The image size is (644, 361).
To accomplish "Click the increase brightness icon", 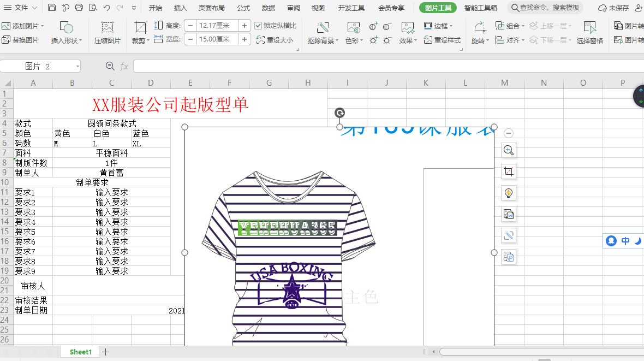I will click(x=373, y=40).
